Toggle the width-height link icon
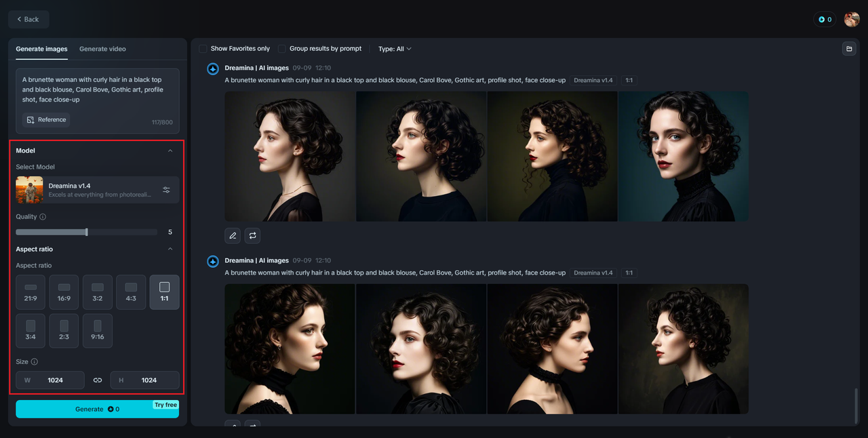Screen dimensions: 868x438 98,380
